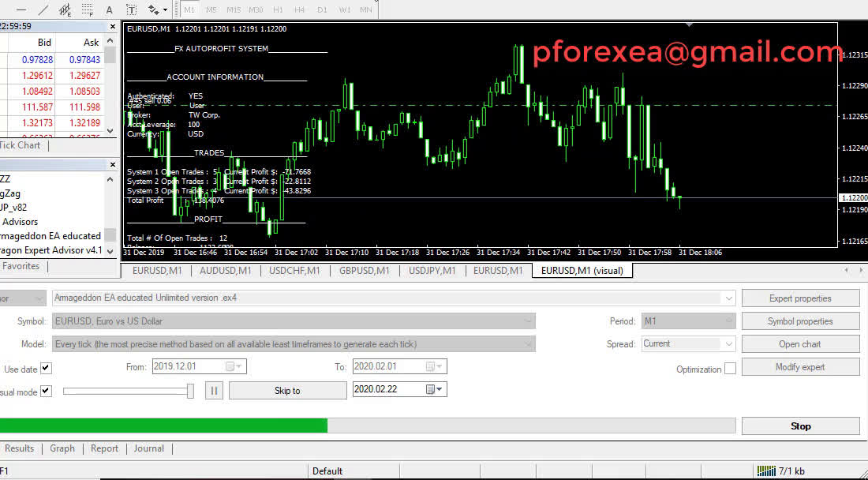Open the Spread dropdown
This screenshot has height=480, width=868.
tap(728, 344)
